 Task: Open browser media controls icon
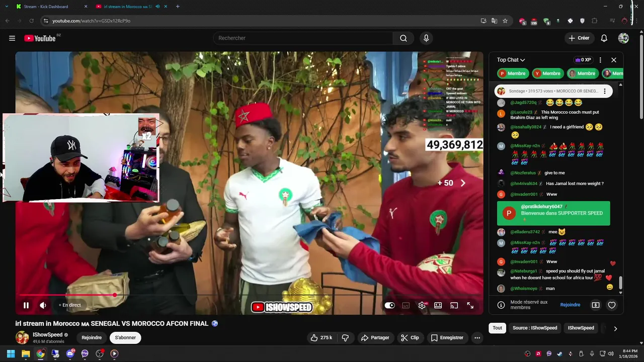click(612, 21)
